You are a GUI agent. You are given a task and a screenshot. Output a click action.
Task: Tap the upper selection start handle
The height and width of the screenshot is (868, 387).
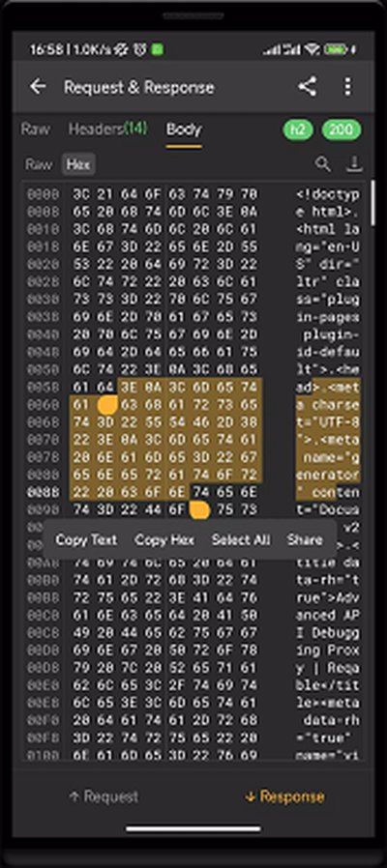[107, 405]
